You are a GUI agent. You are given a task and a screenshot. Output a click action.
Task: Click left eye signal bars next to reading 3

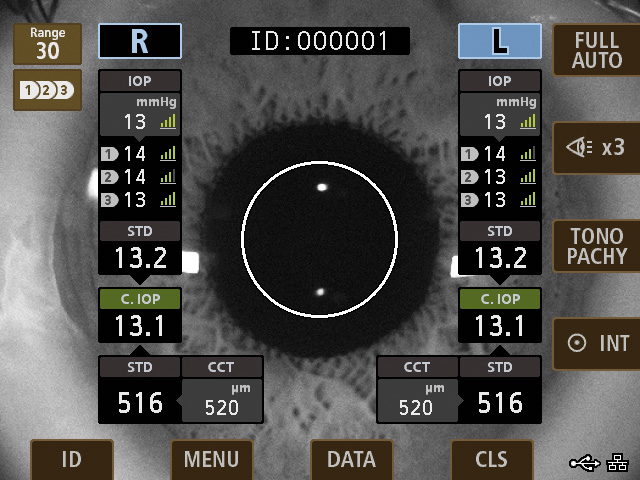click(527, 199)
